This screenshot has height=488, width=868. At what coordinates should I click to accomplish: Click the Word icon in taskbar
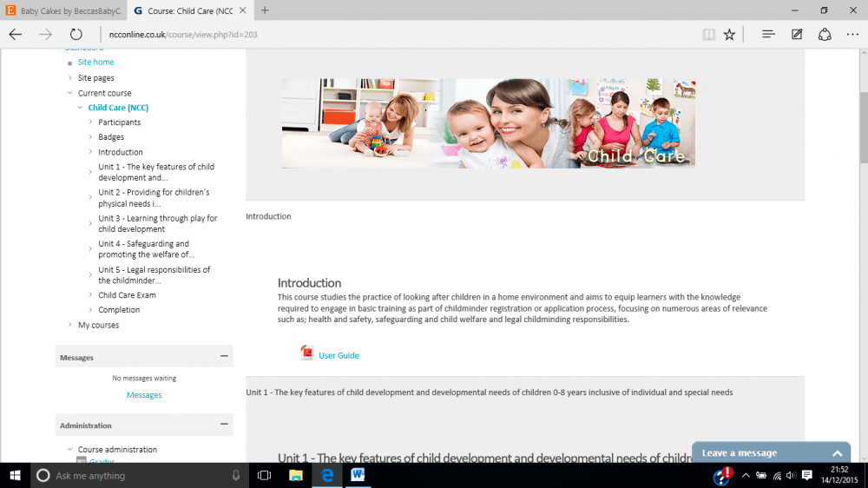(358, 475)
